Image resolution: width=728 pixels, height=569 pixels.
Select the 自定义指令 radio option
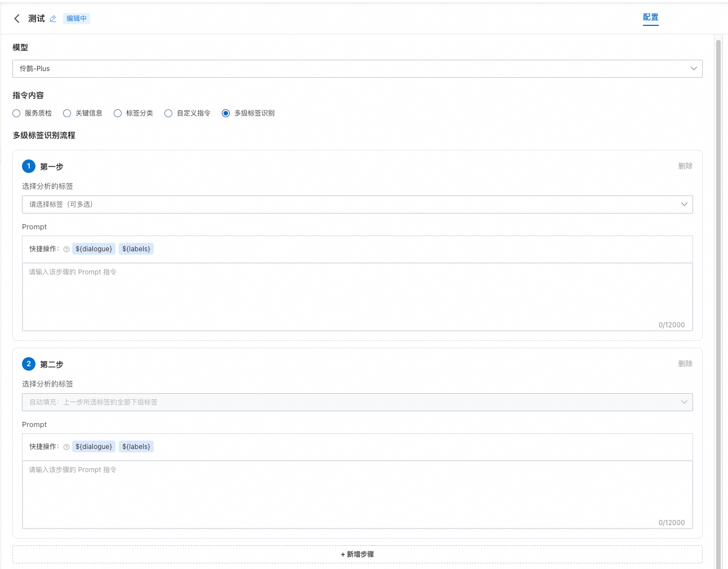(x=168, y=113)
